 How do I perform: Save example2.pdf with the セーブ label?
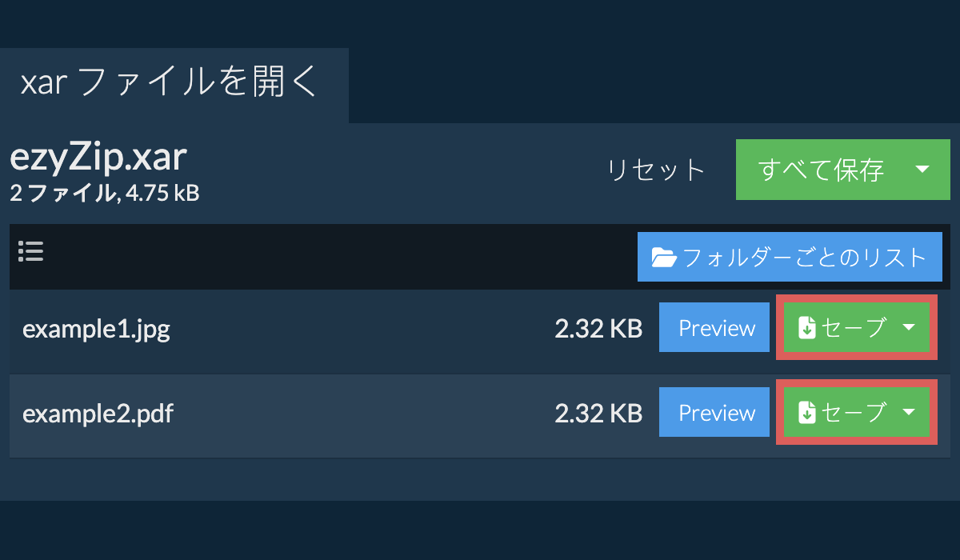tap(854, 413)
